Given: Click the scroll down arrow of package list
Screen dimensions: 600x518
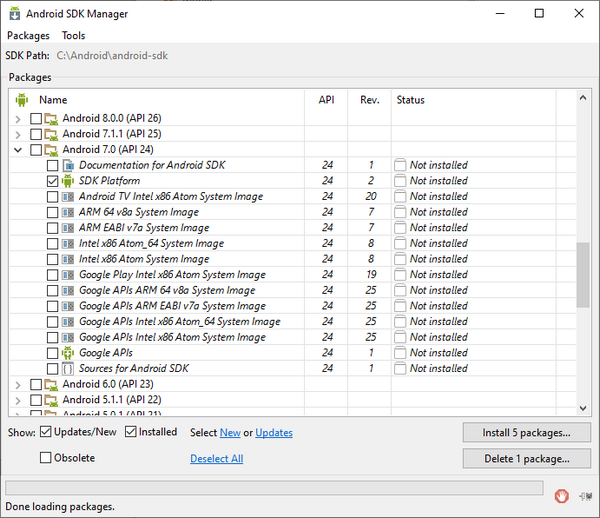Looking at the screenshot, I should click(583, 408).
